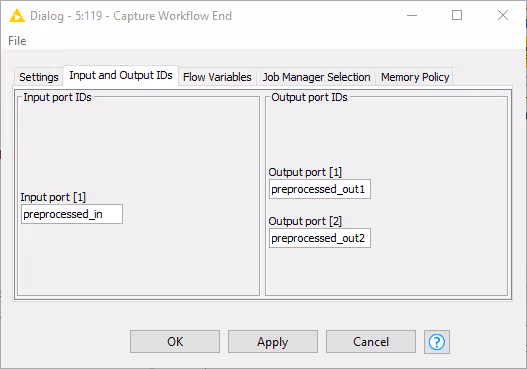Click the 'Output port [1]' label
The height and width of the screenshot is (369, 527).
[x=305, y=172]
